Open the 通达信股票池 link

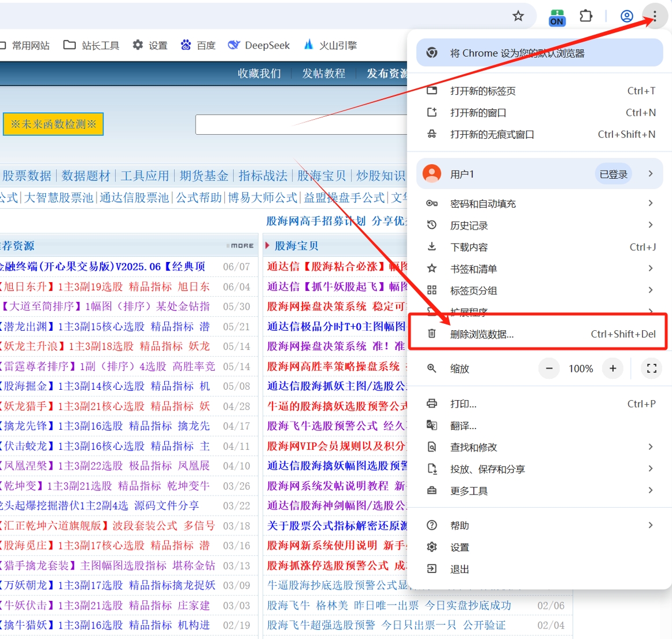pos(134,197)
